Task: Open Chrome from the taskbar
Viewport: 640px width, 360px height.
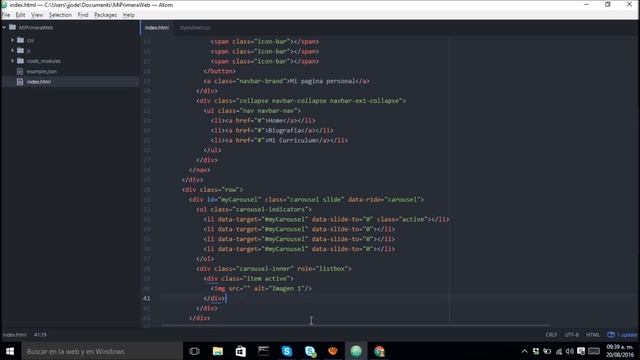Action: pos(380,351)
